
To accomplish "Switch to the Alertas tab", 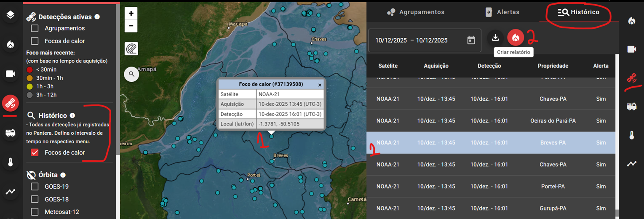I will (502, 12).
